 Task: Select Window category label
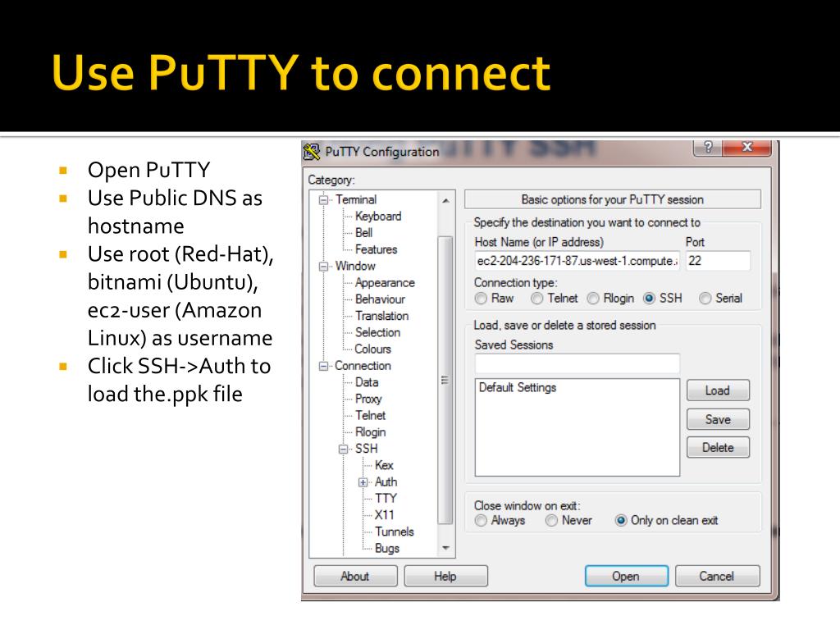click(355, 267)
